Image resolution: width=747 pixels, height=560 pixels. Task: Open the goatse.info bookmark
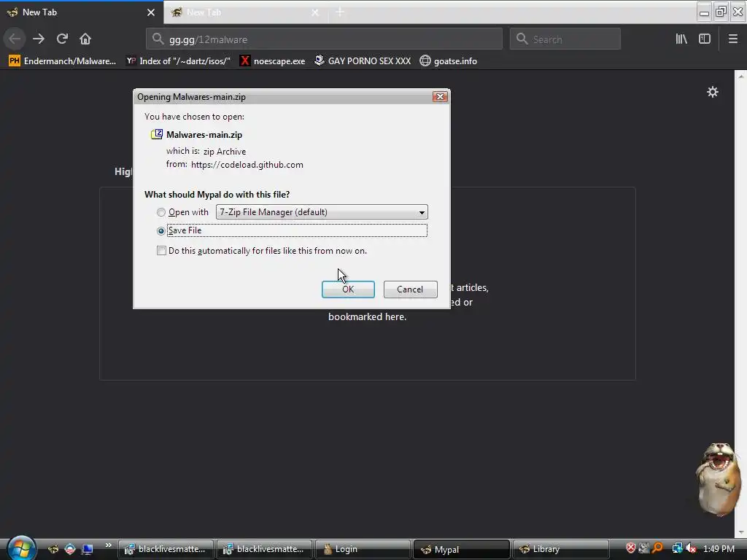coord(449,61)
